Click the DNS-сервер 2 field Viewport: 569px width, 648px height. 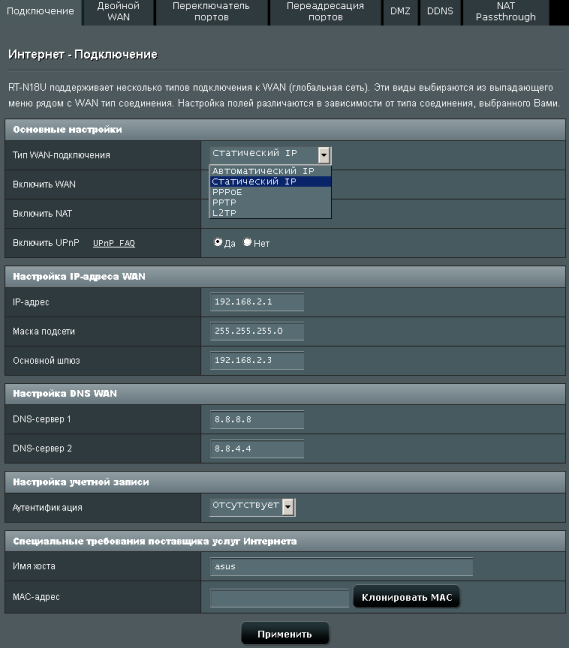(x=257, y=449)
